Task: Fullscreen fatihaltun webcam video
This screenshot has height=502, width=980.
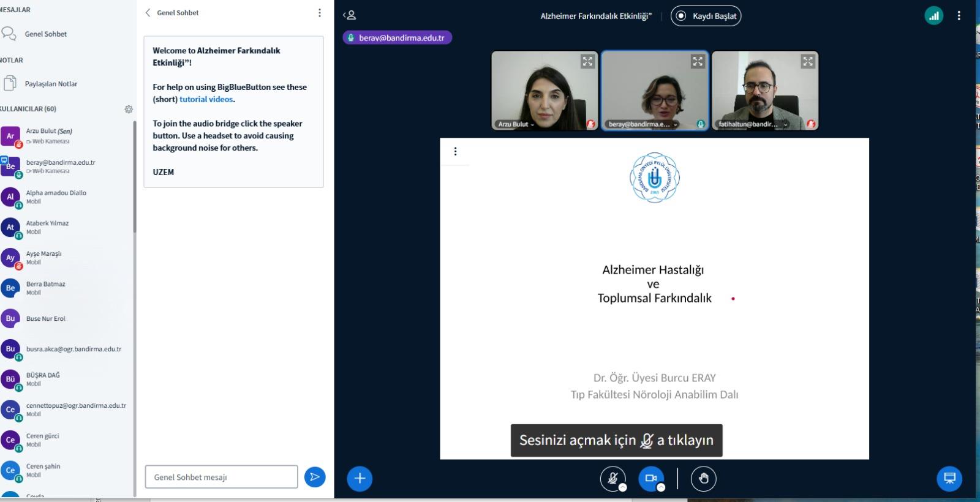Action: click(808, 61)
